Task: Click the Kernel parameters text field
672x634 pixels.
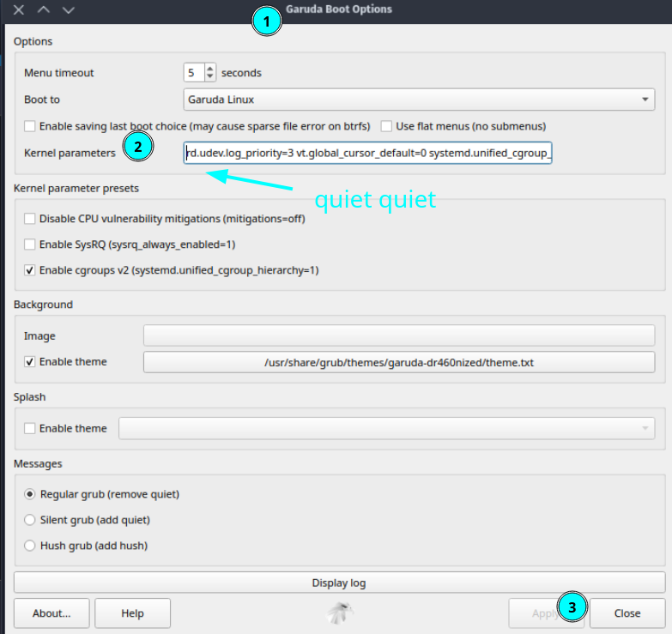Action: (367, 153)
